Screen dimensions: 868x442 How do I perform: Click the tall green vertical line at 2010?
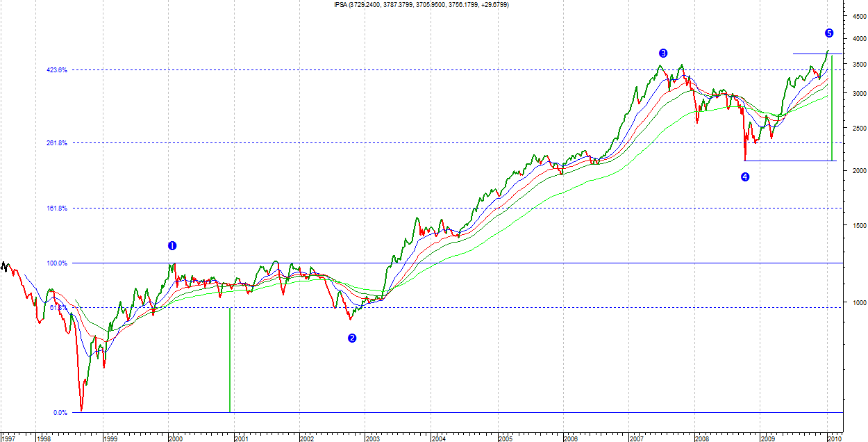[x=832, y=108]
